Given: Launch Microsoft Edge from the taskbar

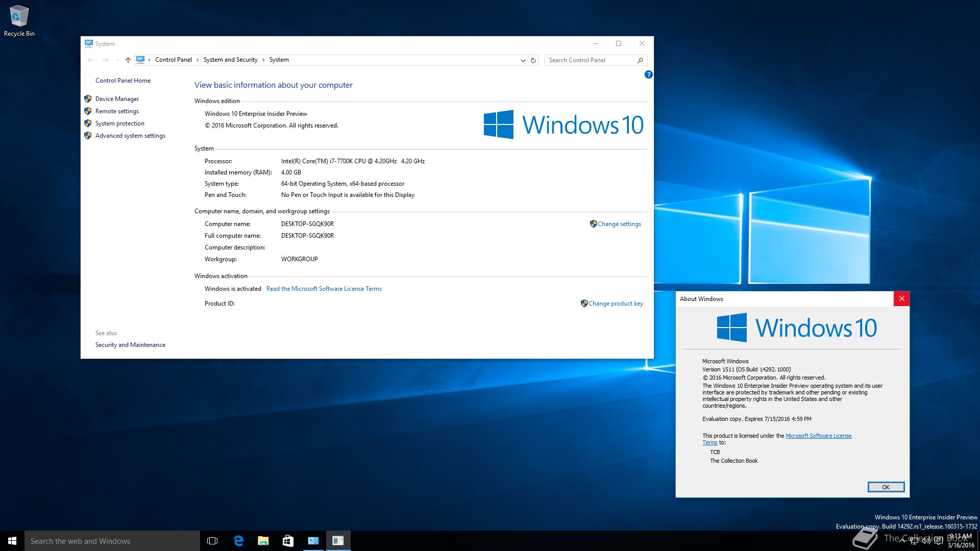Looking at the screenshot, I should point(238,541).
